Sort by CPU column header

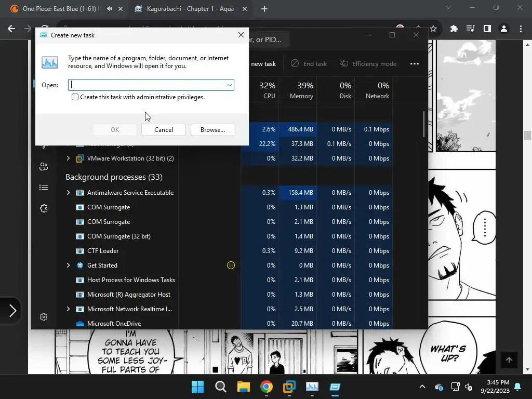pos(268,90)
